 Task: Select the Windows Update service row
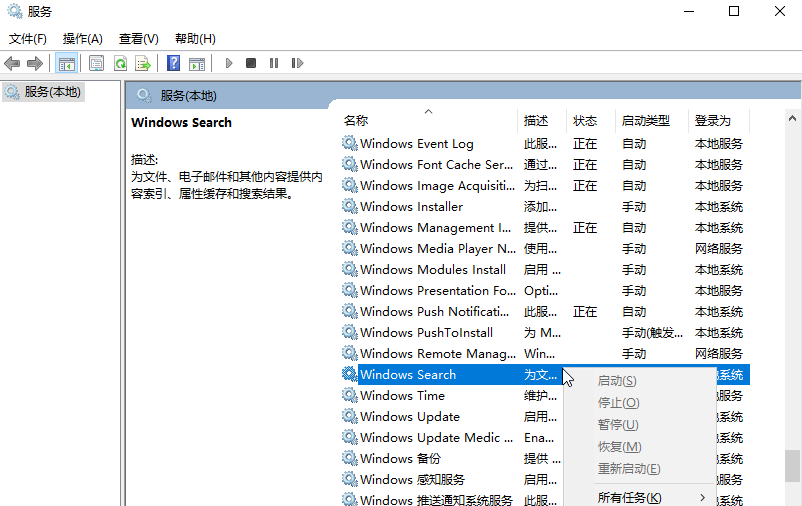coord(410,417)
